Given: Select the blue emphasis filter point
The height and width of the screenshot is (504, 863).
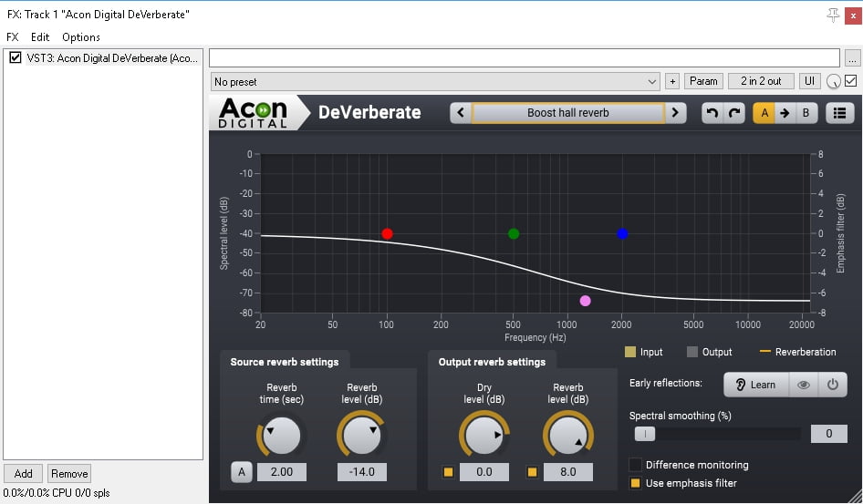Looking at the screenshot, I should (622, 233).
